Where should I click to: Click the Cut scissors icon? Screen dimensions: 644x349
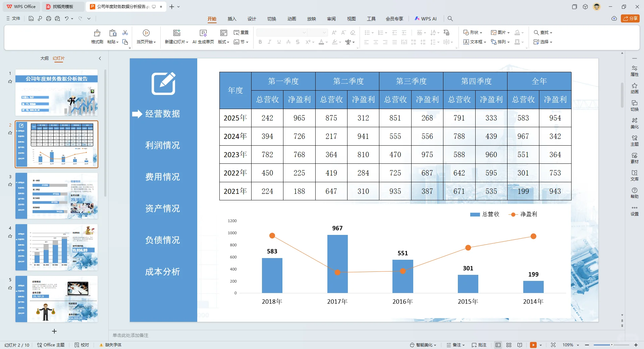(125, 33)
